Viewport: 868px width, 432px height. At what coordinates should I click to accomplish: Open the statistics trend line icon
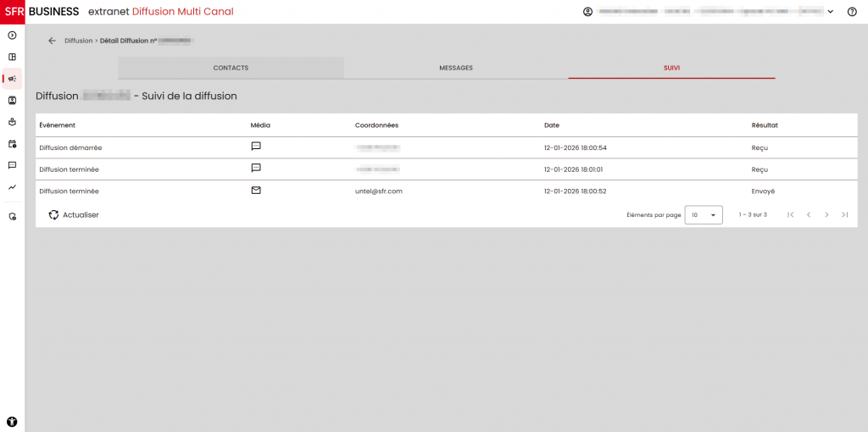pos(12,187)
